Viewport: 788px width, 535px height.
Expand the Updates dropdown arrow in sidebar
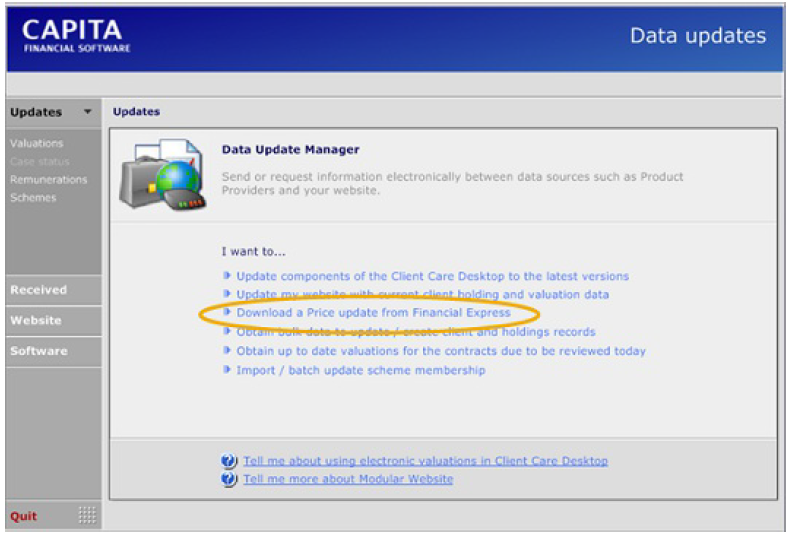pos(87,112)
